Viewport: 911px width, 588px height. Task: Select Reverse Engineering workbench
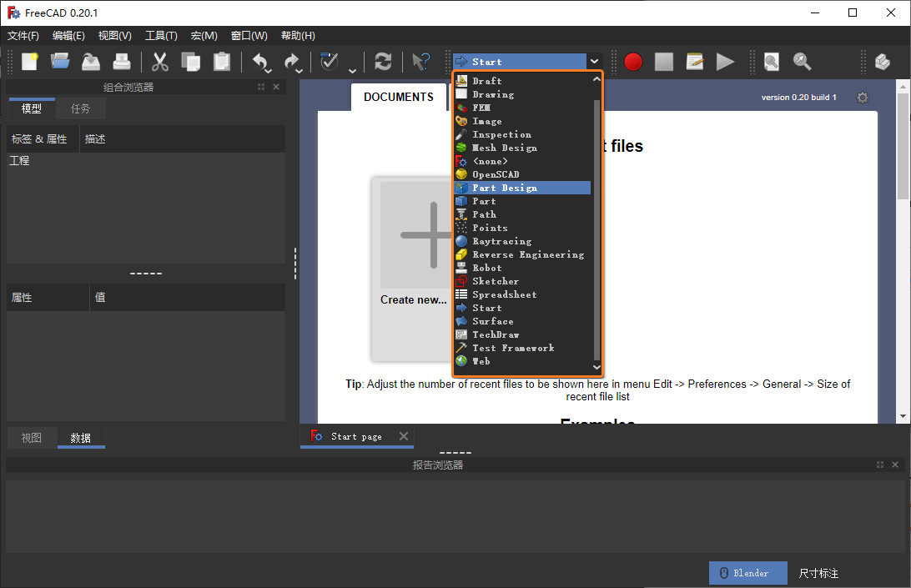point(522,254)
